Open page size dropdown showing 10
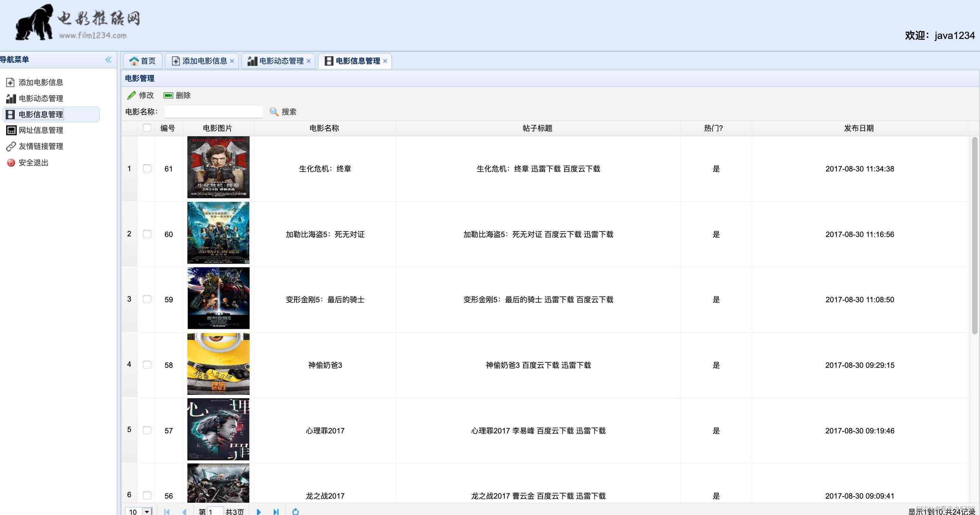The height and width of the screenshot is (515, 980). [147, 512]
